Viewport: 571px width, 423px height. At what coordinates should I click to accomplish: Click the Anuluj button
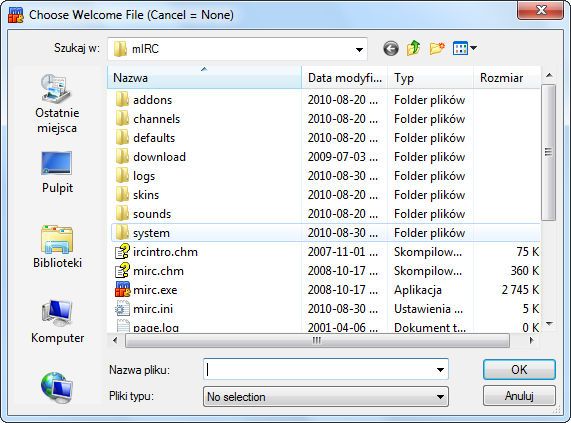(519, 396)
